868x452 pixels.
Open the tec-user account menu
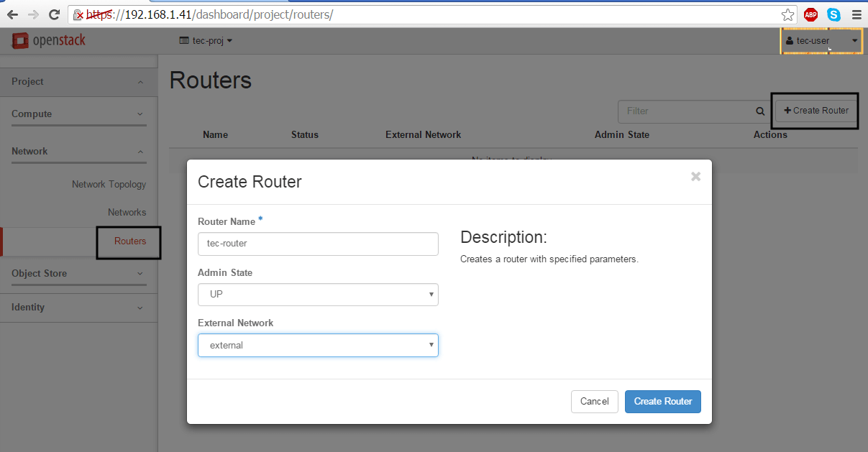pyautogui.click(x=821, y=41)
